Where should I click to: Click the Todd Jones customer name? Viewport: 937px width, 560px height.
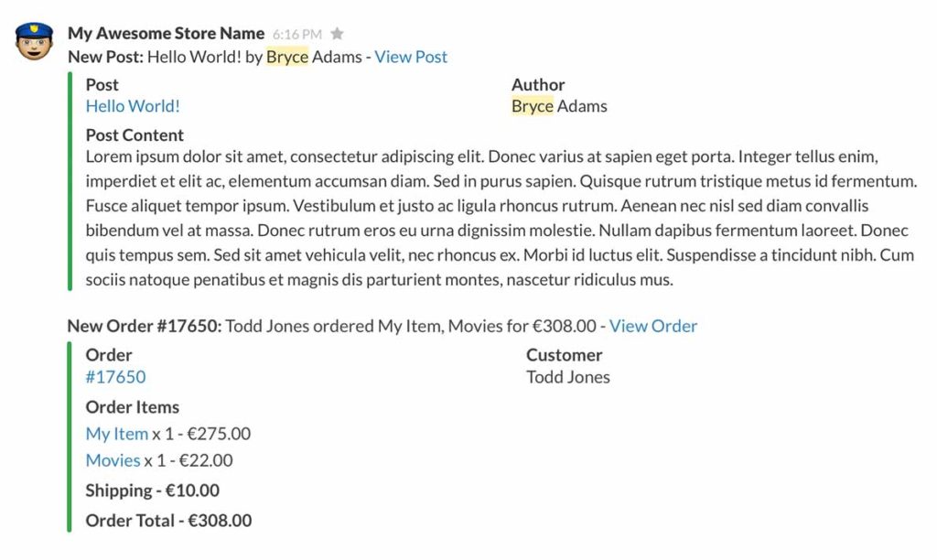(567, 377)
